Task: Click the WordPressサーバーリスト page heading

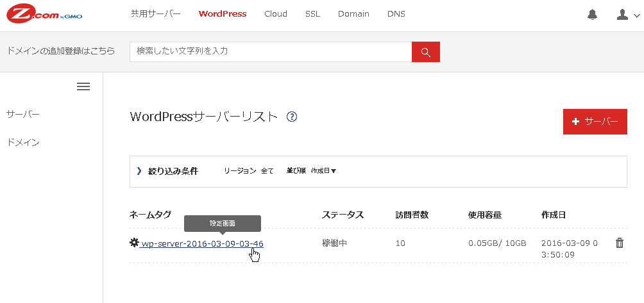Action: click(x=204, y=117)
